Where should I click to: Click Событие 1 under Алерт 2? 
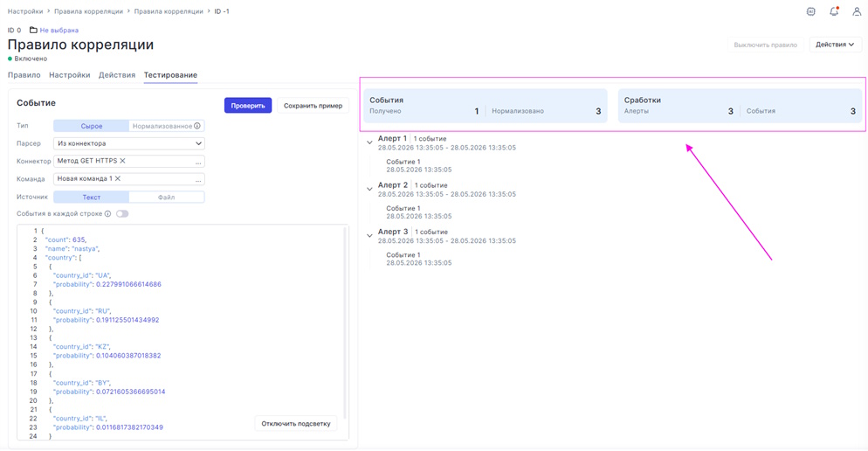coord(403,208)
